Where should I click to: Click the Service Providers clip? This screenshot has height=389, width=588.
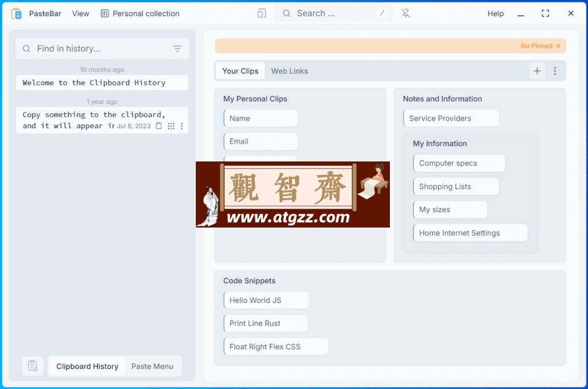point(451,118)
